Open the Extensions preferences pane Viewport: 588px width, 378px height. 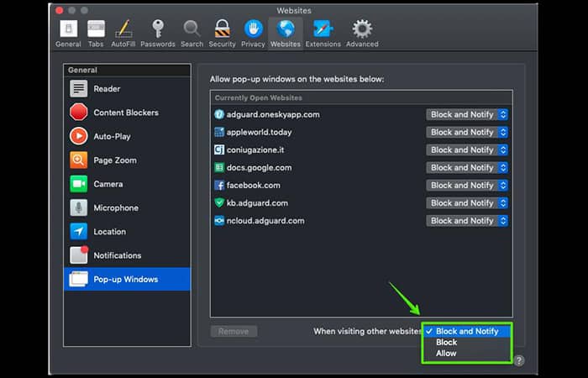pos(323,34)
